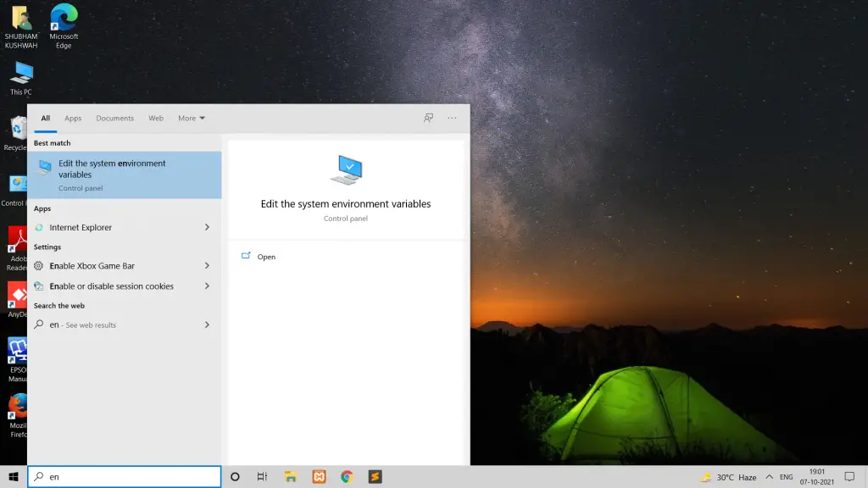Open Sublime Text from the taskbar
868x488 pixels.
pos(375,476)
